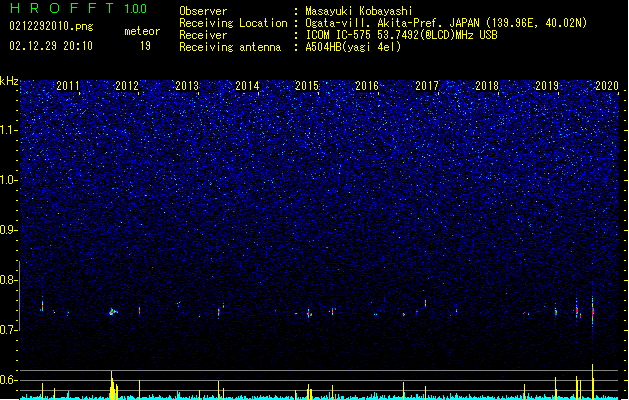Image resolution: width=629 pixels, height=400 pixels.
Task: Click the 2020 time marker
Action: click(x=607, y=86)
